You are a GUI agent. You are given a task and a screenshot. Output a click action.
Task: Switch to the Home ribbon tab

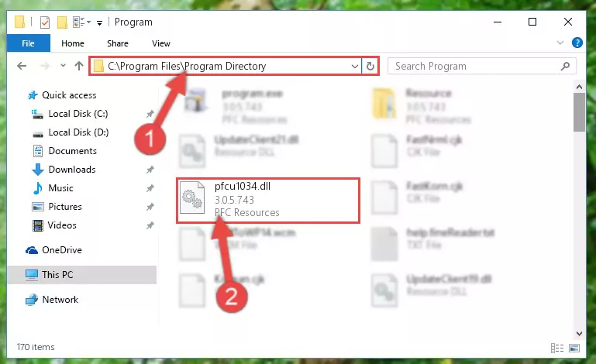73,43
